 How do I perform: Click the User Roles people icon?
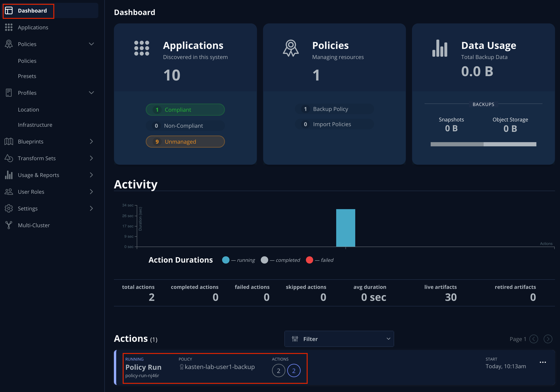click(x=9, y=192)
